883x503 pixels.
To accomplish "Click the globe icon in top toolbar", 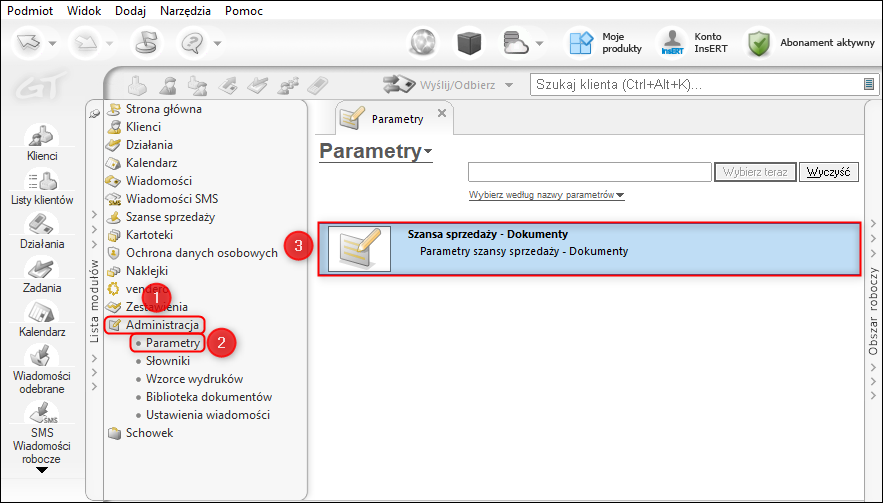I will (423, 43).
